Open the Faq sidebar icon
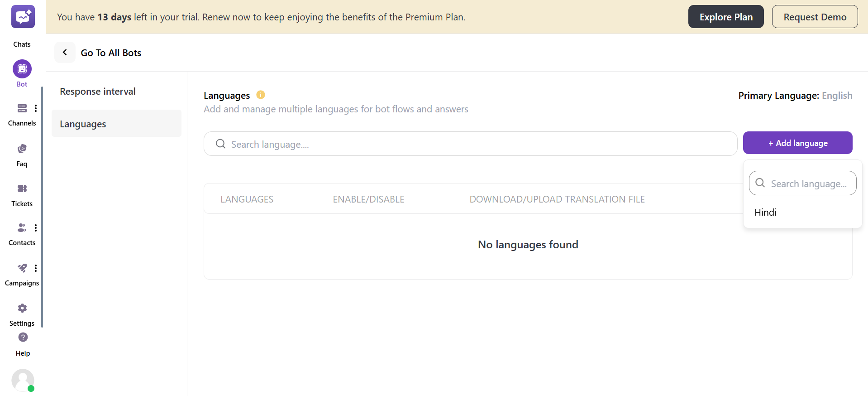 coord(22,149)
